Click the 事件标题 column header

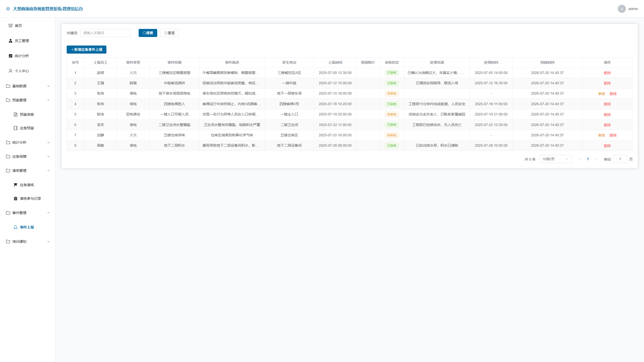pyautogui.click(x=174, y=62)
